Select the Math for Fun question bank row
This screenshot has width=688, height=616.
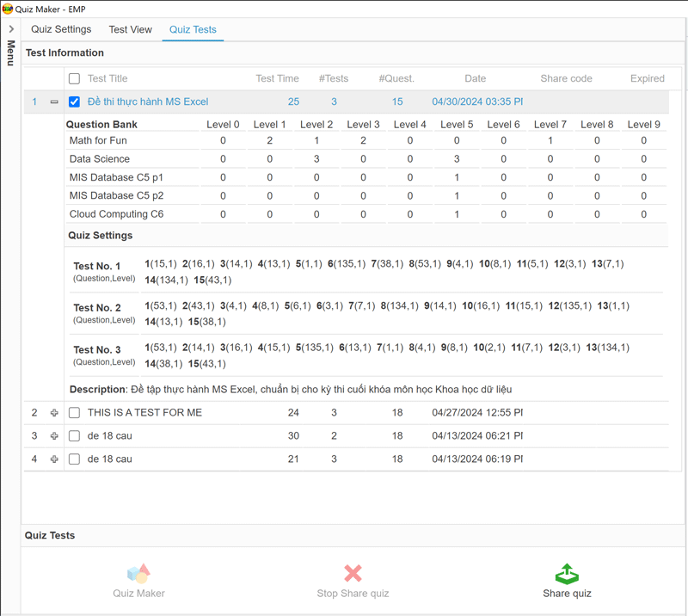366,140
